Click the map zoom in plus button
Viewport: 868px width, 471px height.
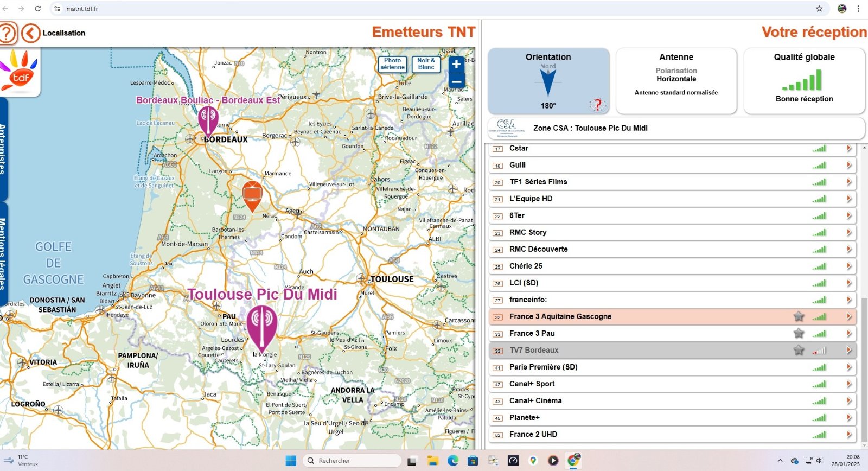[x=456, y=65]
